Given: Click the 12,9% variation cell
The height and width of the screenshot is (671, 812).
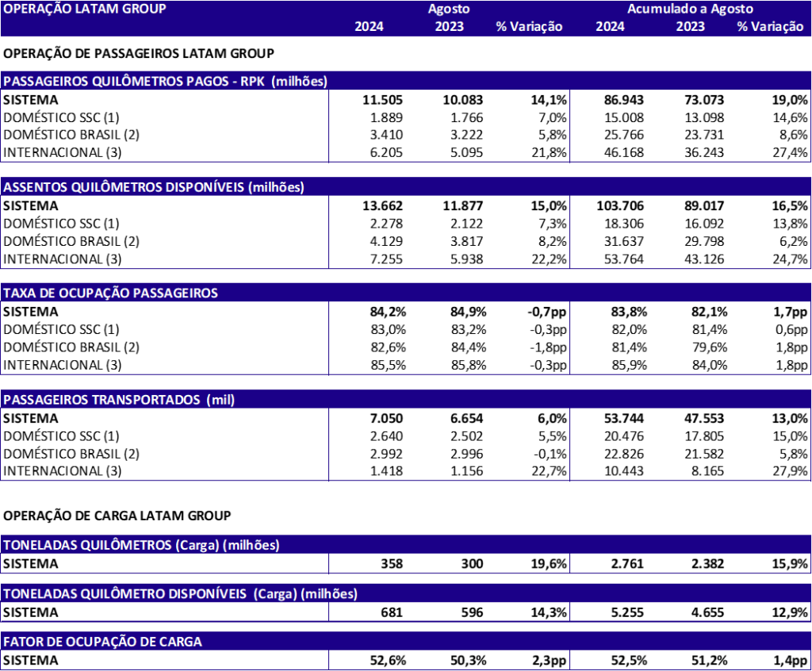Looking at the screenshot, I should (789, 612).
